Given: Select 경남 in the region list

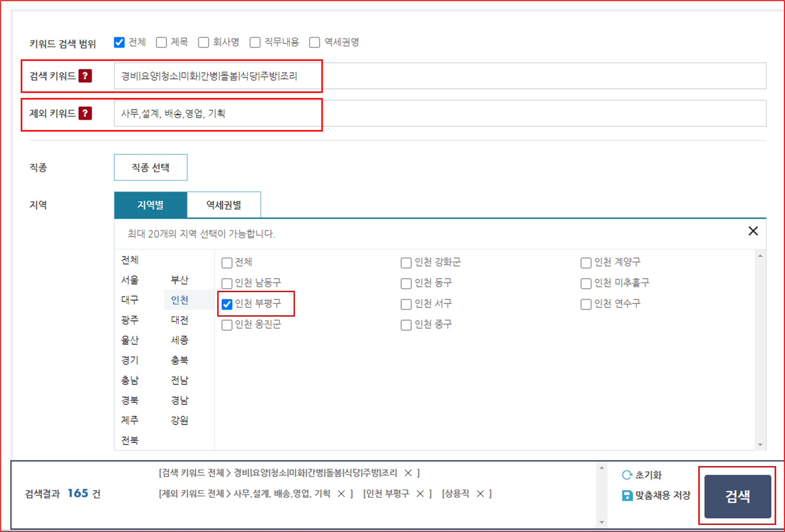Looking at the screenshot, I should 180,400.
